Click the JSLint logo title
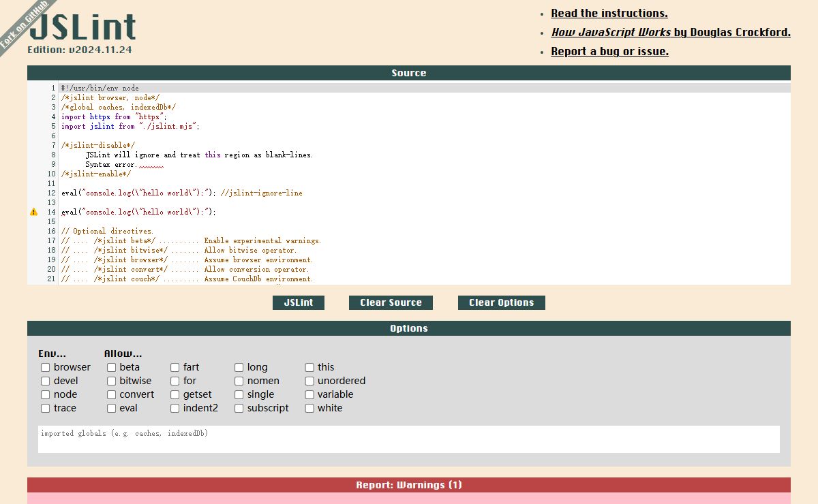This screenshot has width=818, height=504. (82, 27)
